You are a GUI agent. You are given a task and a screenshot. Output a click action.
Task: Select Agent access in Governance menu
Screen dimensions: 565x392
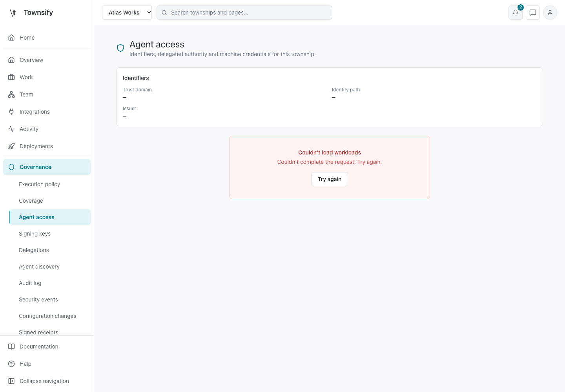[x=50, y=217]
